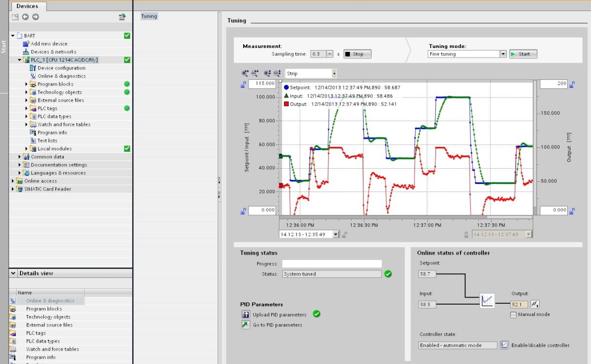Click Upload PID parameters link text

coord(280,315)
